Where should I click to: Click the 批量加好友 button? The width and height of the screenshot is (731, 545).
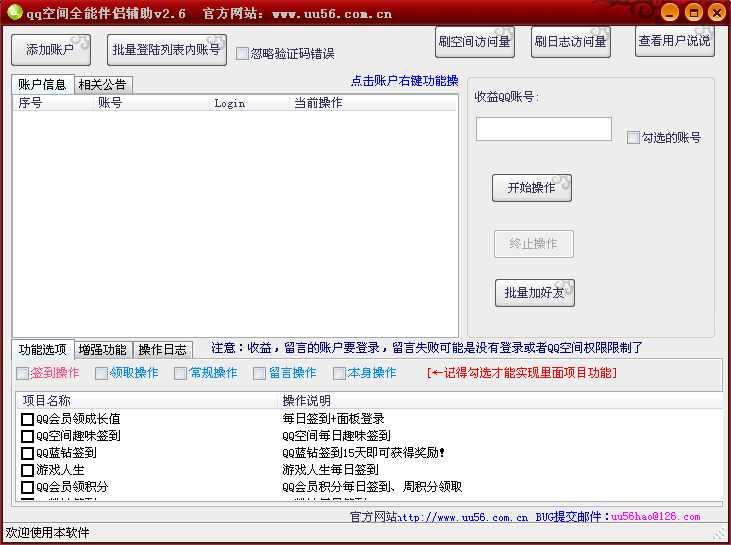pos(534,293)
